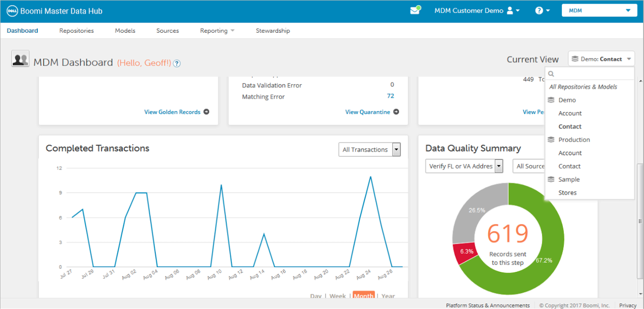Click the question mark beside Hello, Geoff!

[177, 63]
